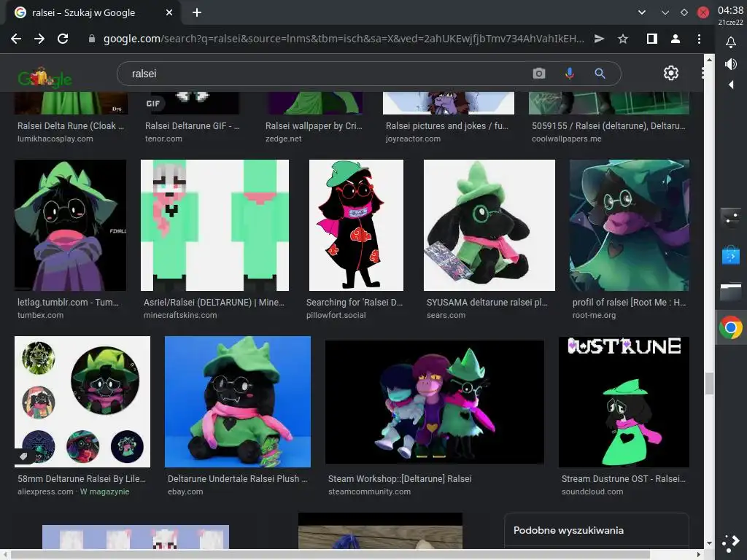Open letlag.tumblr.com Ralsei image
The width and height of the screenshot is (747, 560).
pos(71,225)
